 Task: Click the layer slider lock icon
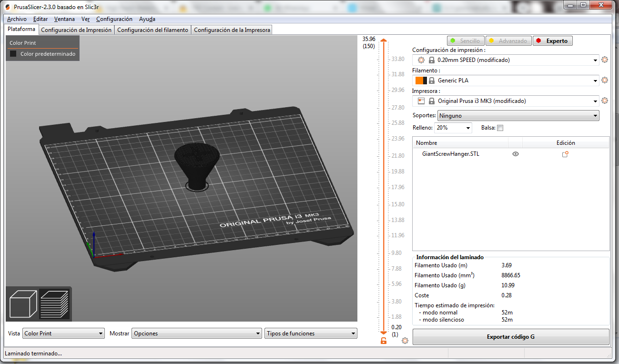coord(384,341)
